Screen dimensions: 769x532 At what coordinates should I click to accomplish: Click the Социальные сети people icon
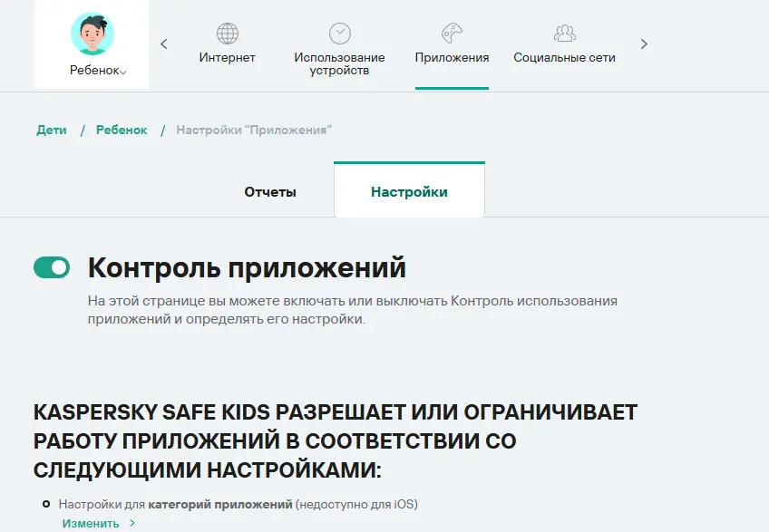pos(564,34)
